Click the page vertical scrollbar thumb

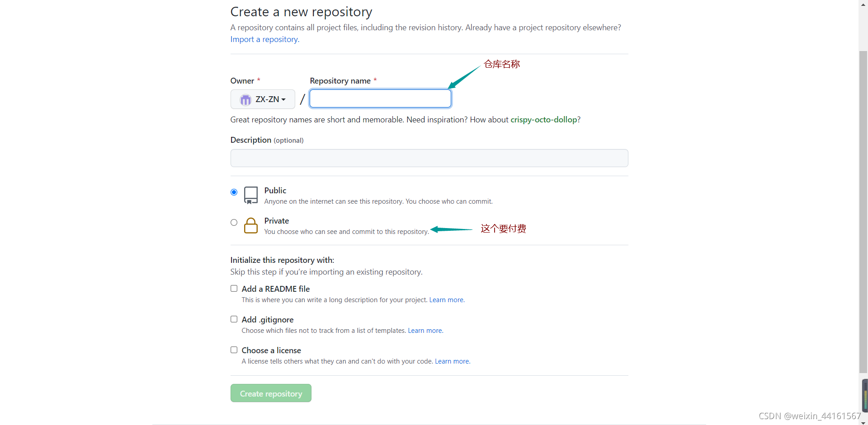[863, 212]
